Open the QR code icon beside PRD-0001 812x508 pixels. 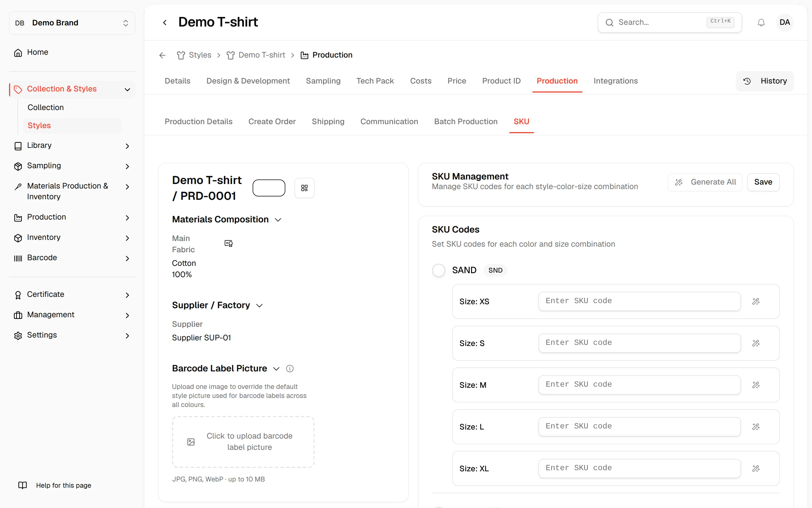point(304,188)
